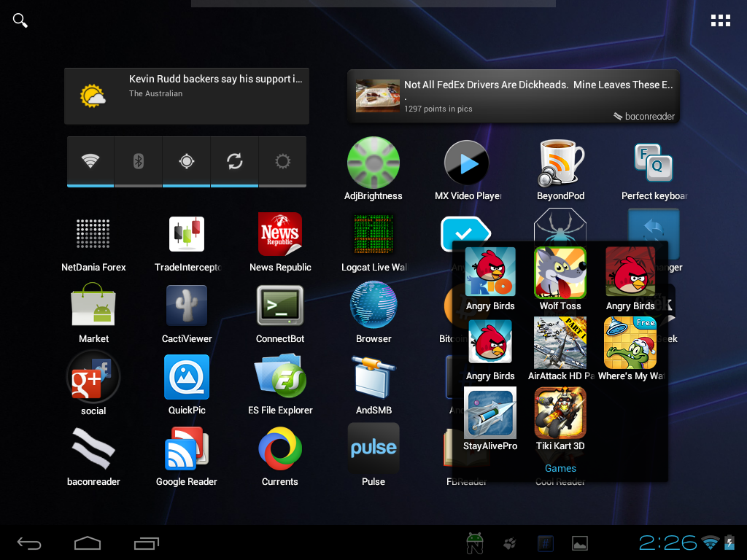Toggle Bluetooth in the power control widget
This screenshot has height=560, width=747.
click(x=139, y=162)
